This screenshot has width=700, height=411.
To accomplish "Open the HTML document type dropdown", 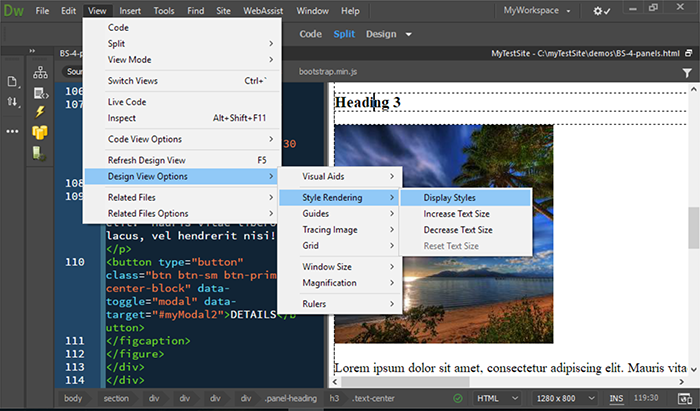I will tap(497, 398).
